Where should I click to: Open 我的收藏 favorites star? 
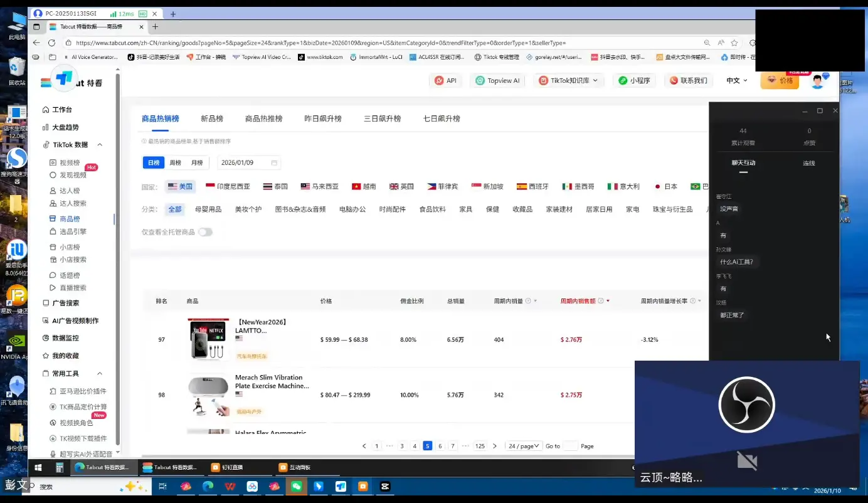(x=70, y=355)
